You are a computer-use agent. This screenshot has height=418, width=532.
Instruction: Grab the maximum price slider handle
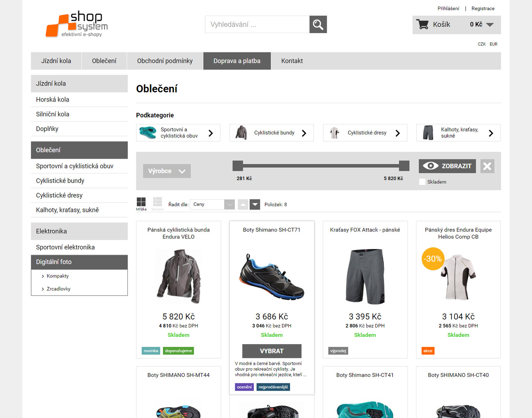[x=404, y=166]
